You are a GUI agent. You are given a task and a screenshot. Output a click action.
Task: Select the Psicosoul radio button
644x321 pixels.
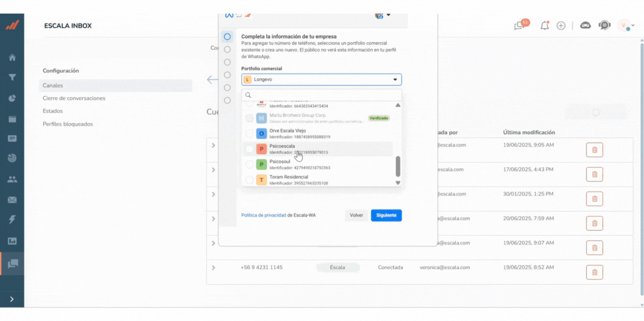tap(249, 165)
